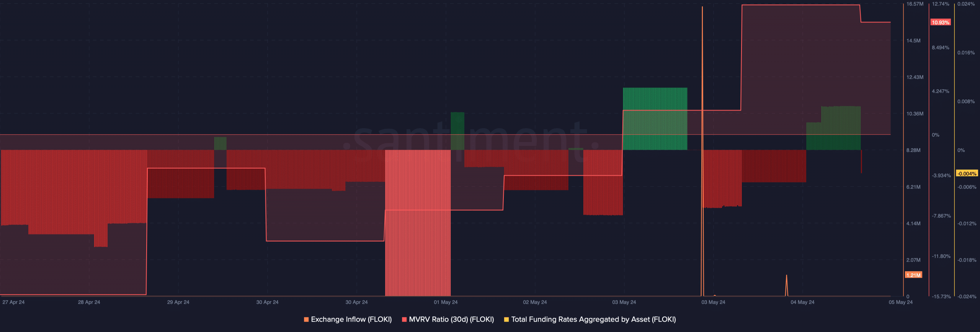Click the 02 May 24 date label
Screen dimensions: 980x332
click(x=535, y=302)
